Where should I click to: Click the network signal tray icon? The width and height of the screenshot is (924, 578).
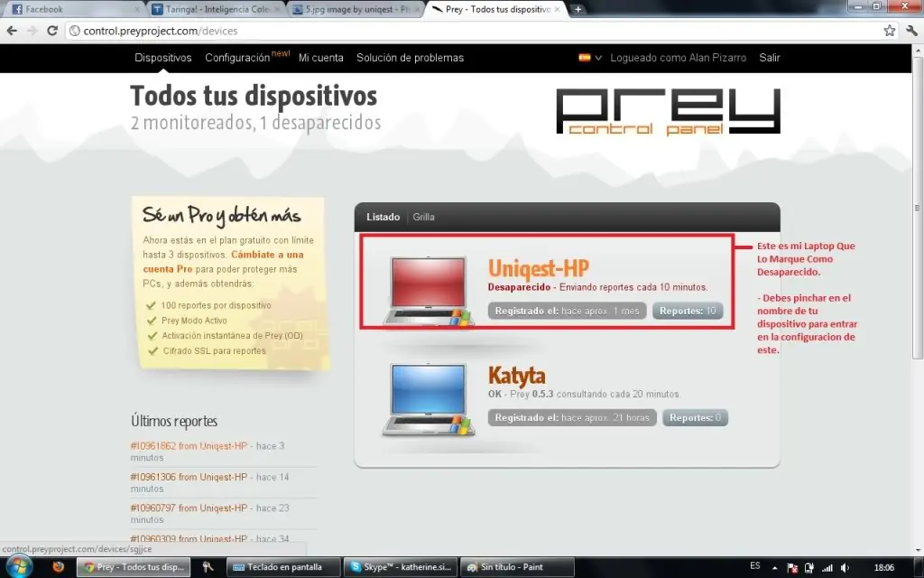point(827,568)
